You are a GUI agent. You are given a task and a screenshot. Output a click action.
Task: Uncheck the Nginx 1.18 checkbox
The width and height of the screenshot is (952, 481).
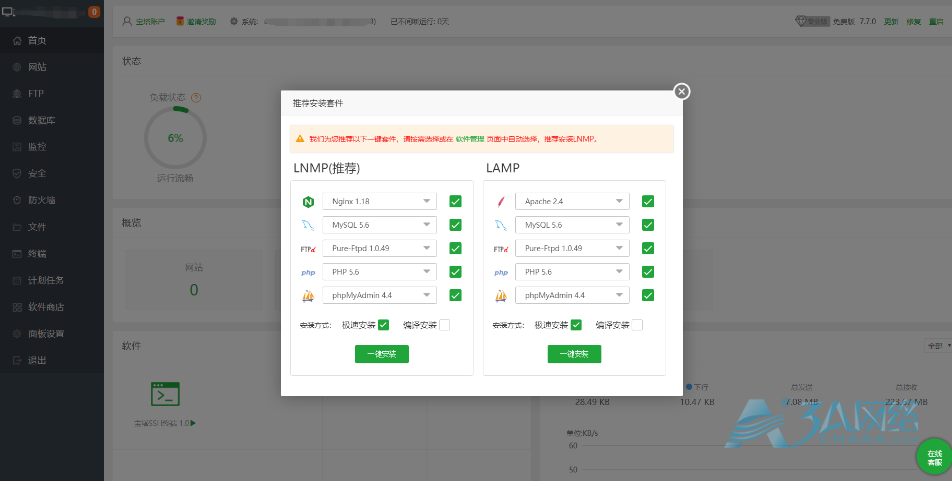[455, 201]
